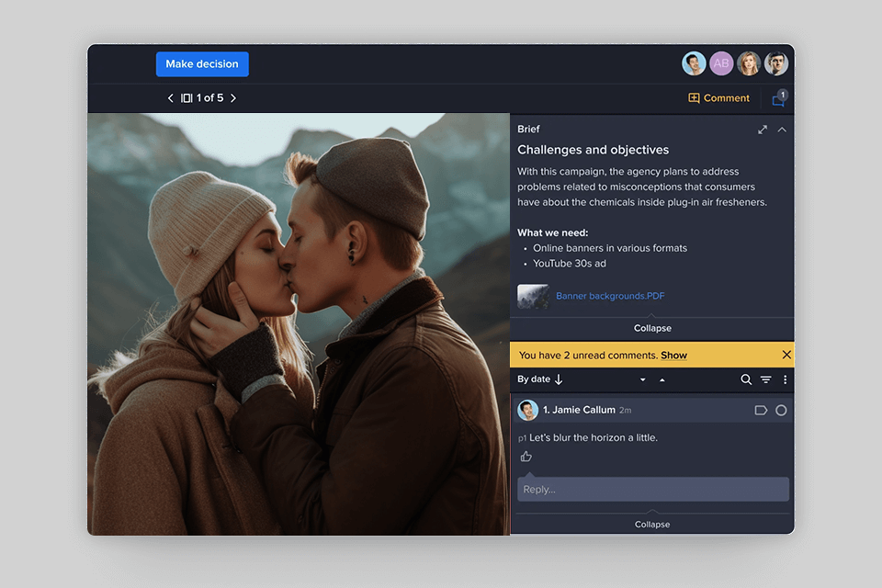Click the YouTube 30s ad bullet
Screen dimensions: 882x588
570,264
